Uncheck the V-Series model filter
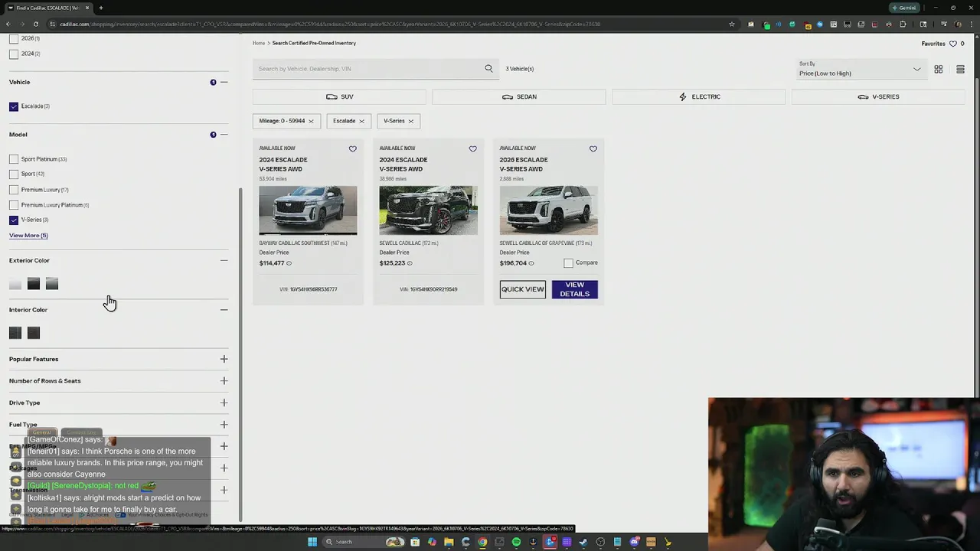Screen dimensions: 980x551 14,220
